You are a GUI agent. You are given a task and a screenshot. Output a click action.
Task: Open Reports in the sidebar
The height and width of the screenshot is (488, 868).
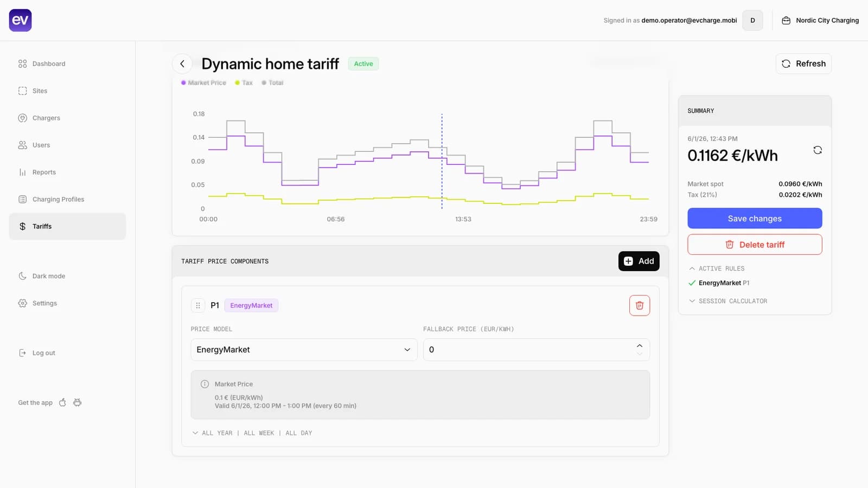point(67,172)
